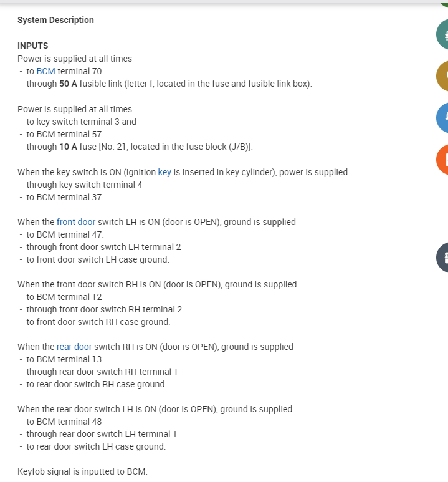Click the "to BCM terminal 37" line
The width and height of the screenshot is (448, 482).
pyautogui.click(x=65, y=197)
